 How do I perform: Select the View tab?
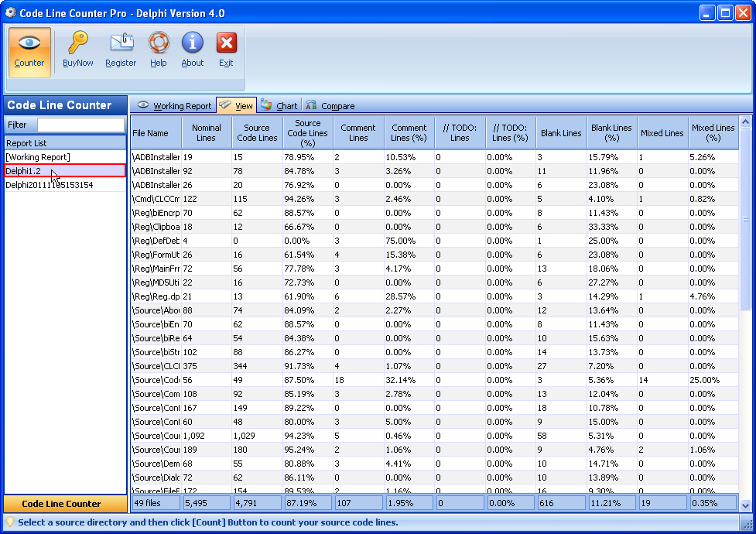[x=236, y=106]
